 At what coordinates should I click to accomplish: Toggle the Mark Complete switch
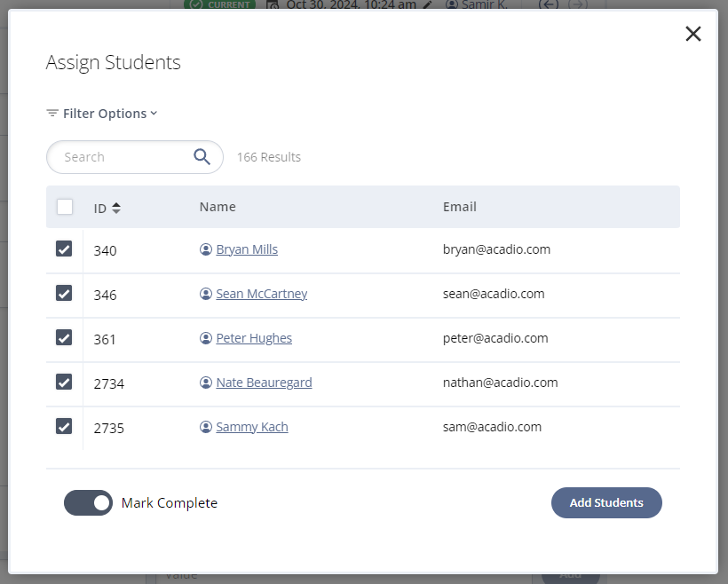click(88, 502)
